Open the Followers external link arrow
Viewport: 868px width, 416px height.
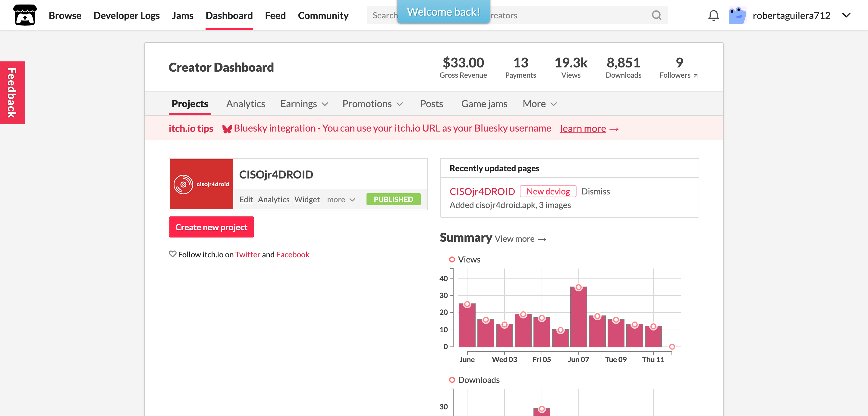pyautogui.click(x=696, y=76)
